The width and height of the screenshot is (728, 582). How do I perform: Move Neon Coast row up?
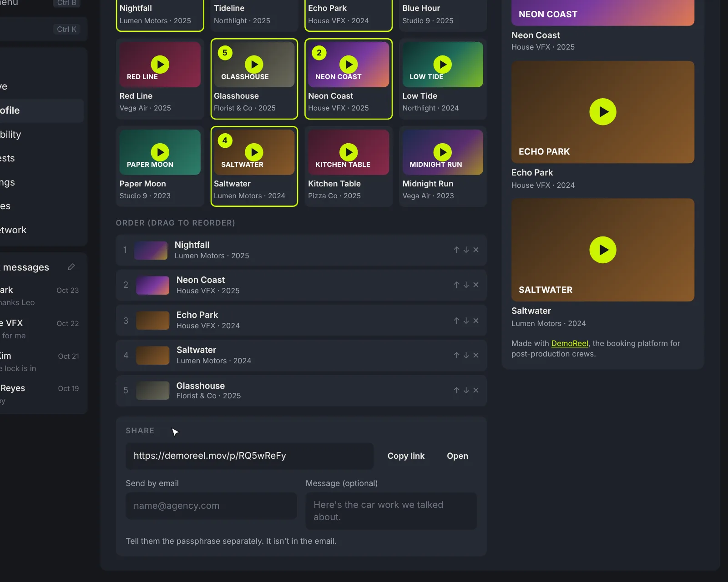click(x=456, y=285)
